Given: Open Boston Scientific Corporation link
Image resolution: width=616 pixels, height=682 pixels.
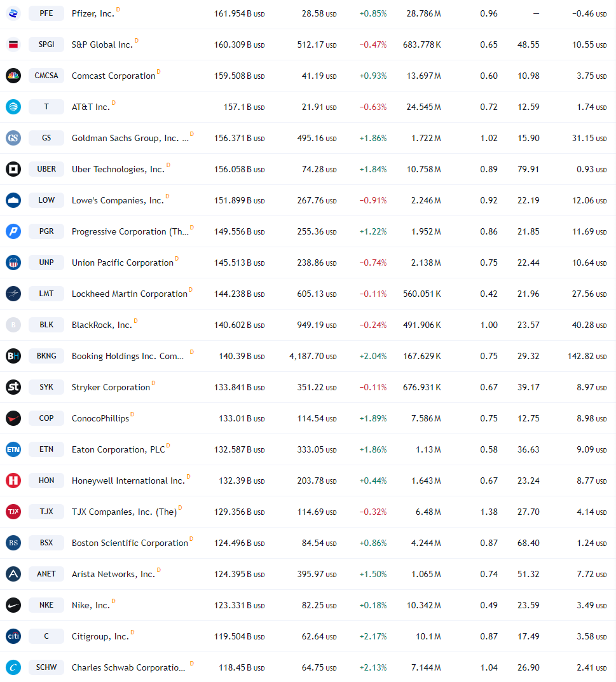Looking at the screenshot, I should click(x=130, y=543).
